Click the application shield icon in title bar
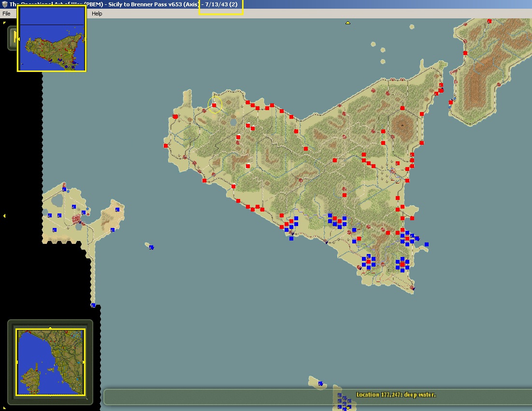 pyautogui.click(x=5, y=4)
